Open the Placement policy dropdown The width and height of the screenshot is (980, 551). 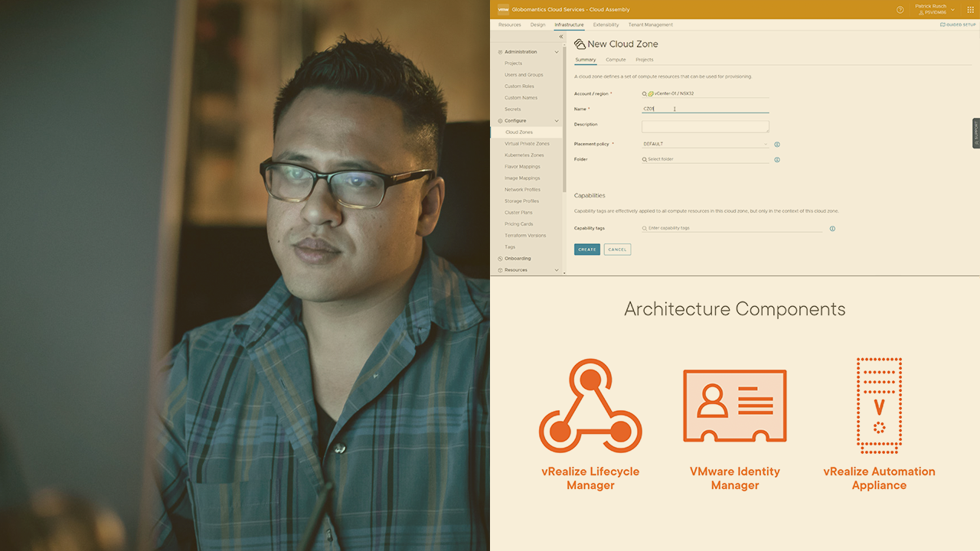705,144
